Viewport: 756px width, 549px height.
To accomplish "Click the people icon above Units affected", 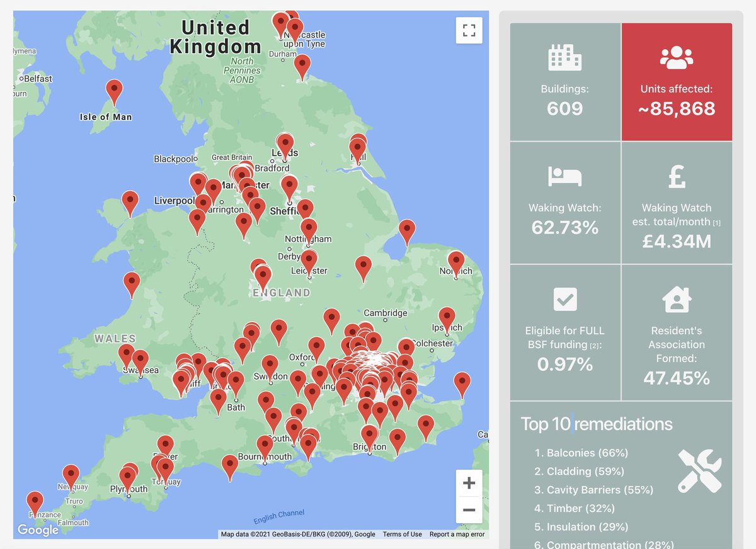I will coord(677,57).
